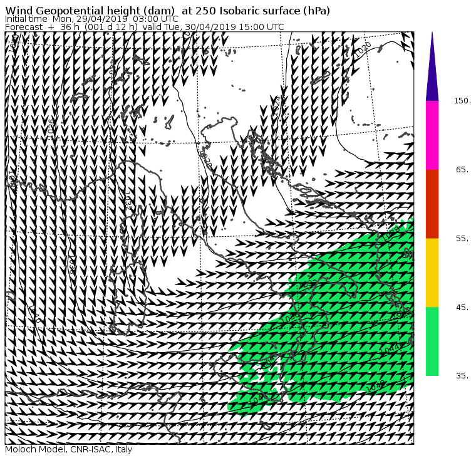Click the '1024' contour label in upper map
The image size is (476, 458).
coord(276,105)
